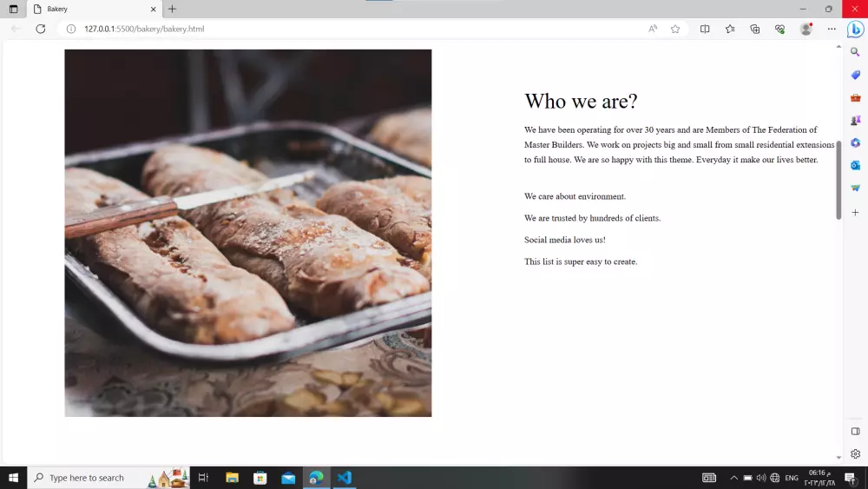Viewport: 868px width, 489px height.
Task: Open the Favorites list
Action: point(730,29)
